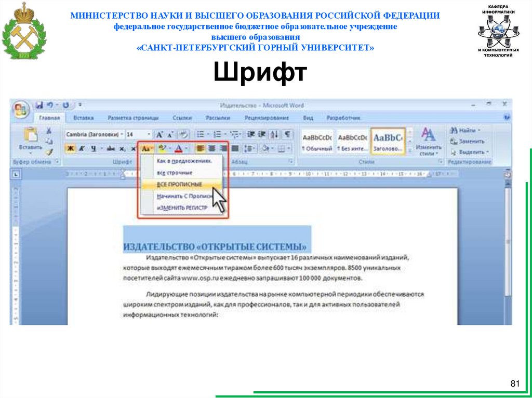Image resolution: width=532 pixels, height=398 pixels.
Task: Open the Customize Quick Access Toolbar dropdown
Action: click(79, 105)
